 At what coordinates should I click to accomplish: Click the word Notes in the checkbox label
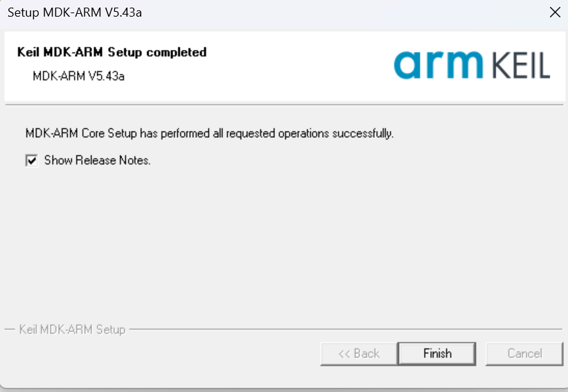[x=134, y=160]
